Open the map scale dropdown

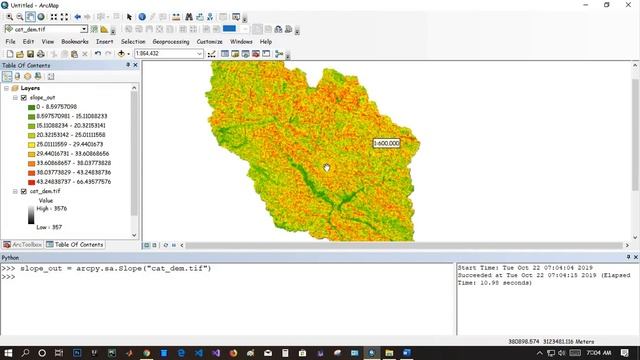pyautogui.click(x=199, y=54)
